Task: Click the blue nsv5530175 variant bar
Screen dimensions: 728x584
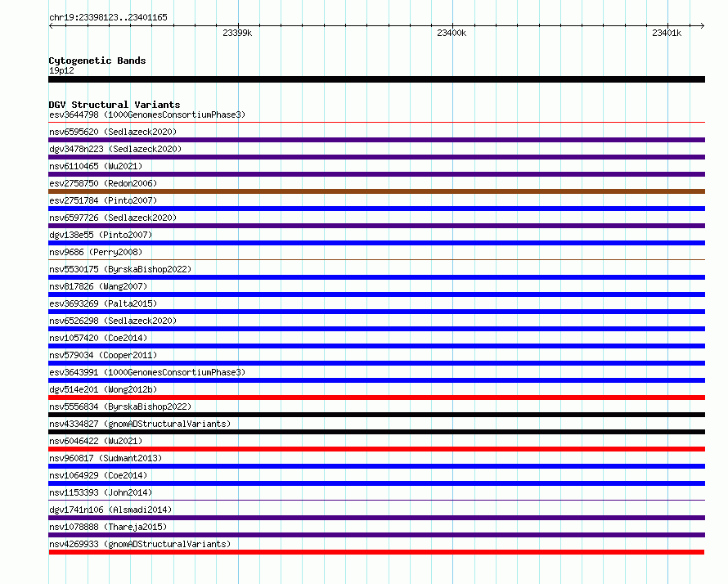Action: (376, 277)
